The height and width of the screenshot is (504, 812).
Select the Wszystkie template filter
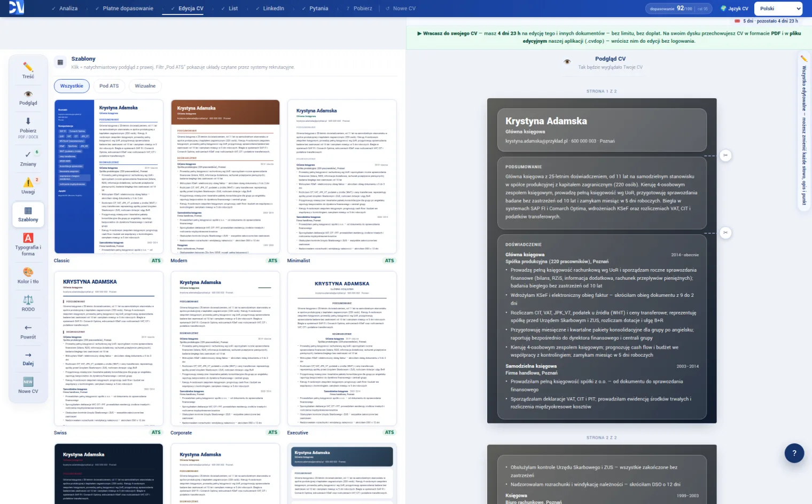[72, 86]
